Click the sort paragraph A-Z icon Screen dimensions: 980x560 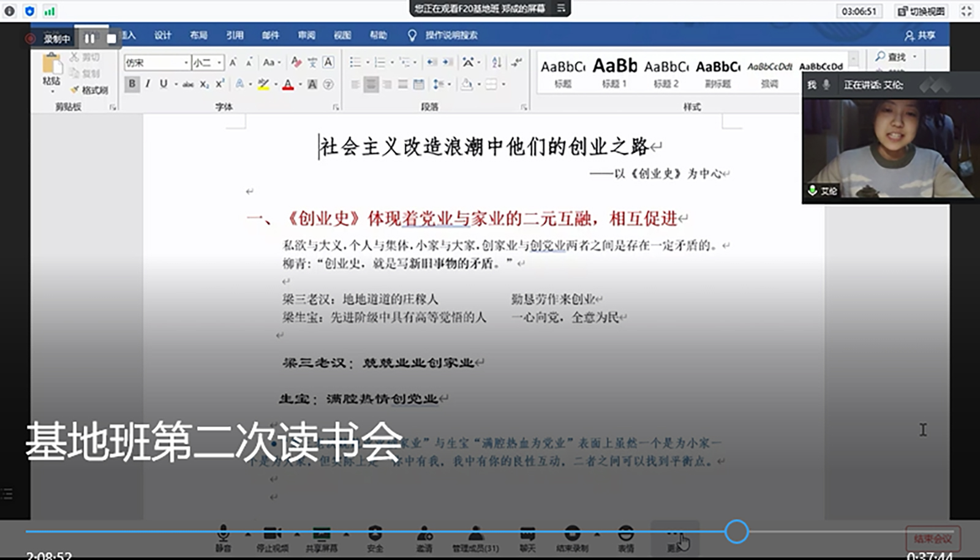tap(497, 62)
